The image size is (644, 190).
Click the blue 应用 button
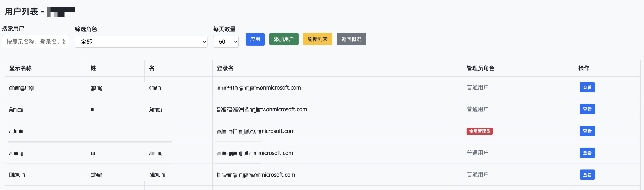coord(255,39)
